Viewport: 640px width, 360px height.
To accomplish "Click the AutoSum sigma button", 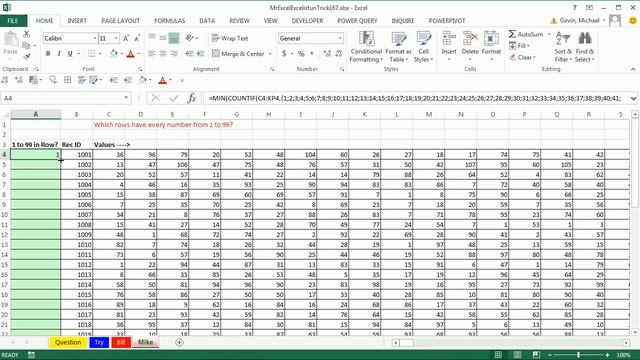I will point(525,34).
